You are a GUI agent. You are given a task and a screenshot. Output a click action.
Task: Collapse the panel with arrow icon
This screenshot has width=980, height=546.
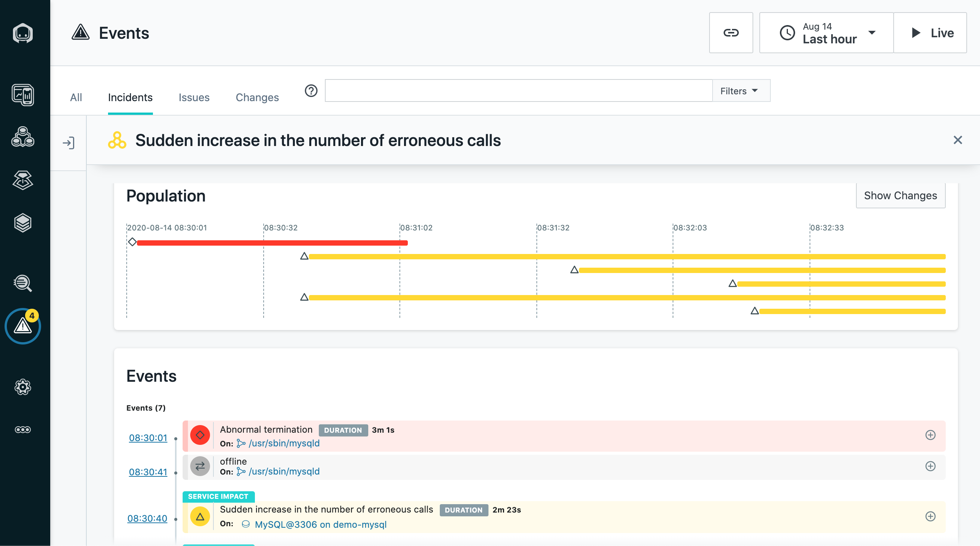click(x=68, y=143)
